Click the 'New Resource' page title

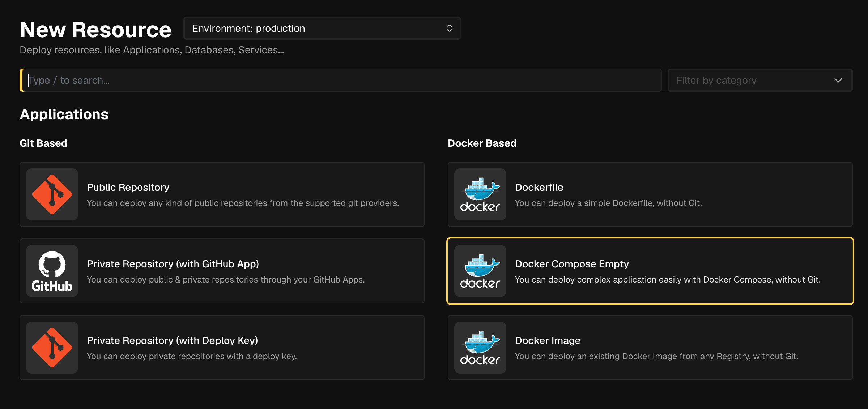point(95,30)
